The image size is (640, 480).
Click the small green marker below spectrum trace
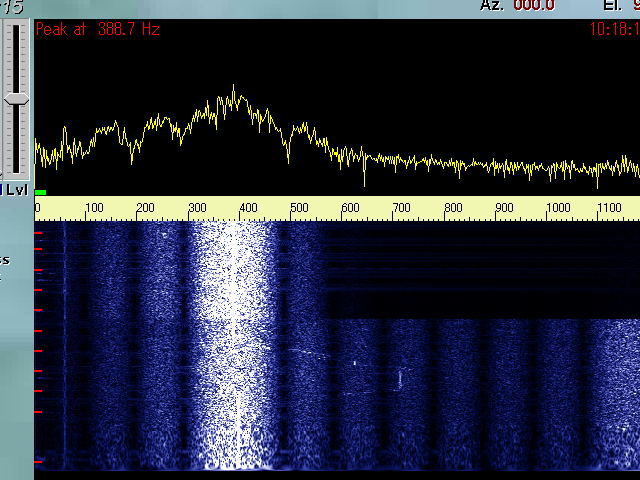coord(40,191)
